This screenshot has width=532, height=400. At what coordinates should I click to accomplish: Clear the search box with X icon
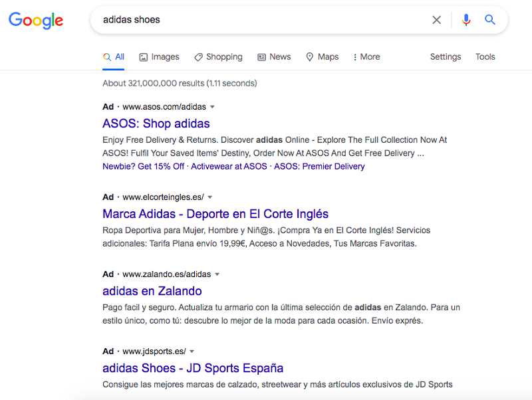pos(437,20)
